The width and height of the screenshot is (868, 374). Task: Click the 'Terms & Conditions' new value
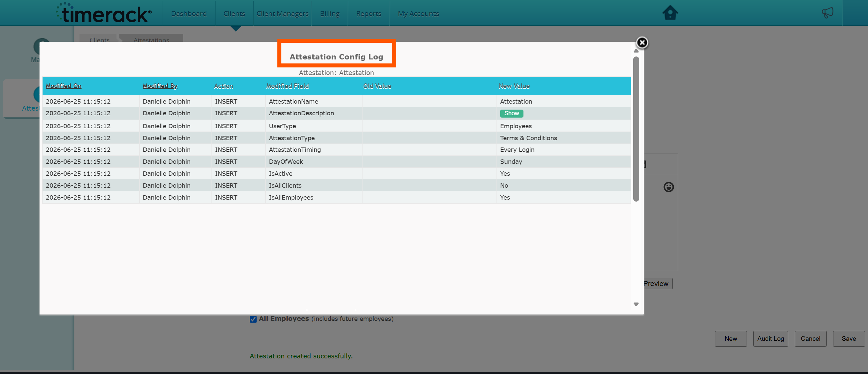coord(528,138)
